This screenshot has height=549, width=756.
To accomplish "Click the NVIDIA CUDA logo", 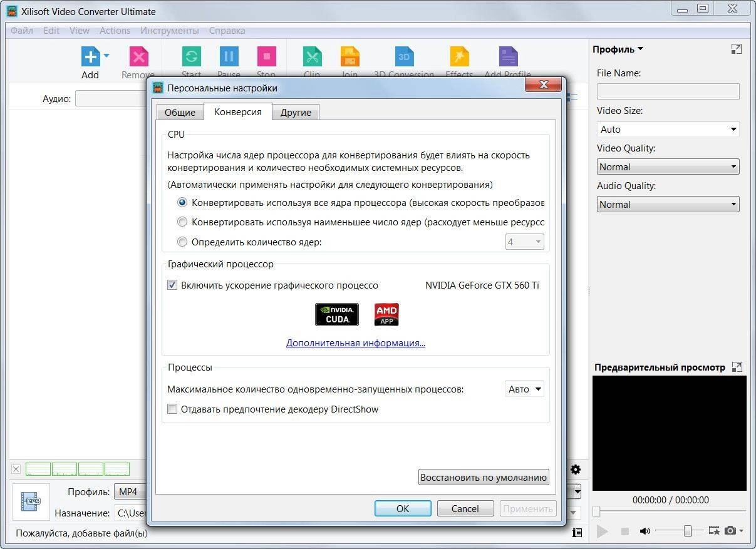I will click(337, 314).
